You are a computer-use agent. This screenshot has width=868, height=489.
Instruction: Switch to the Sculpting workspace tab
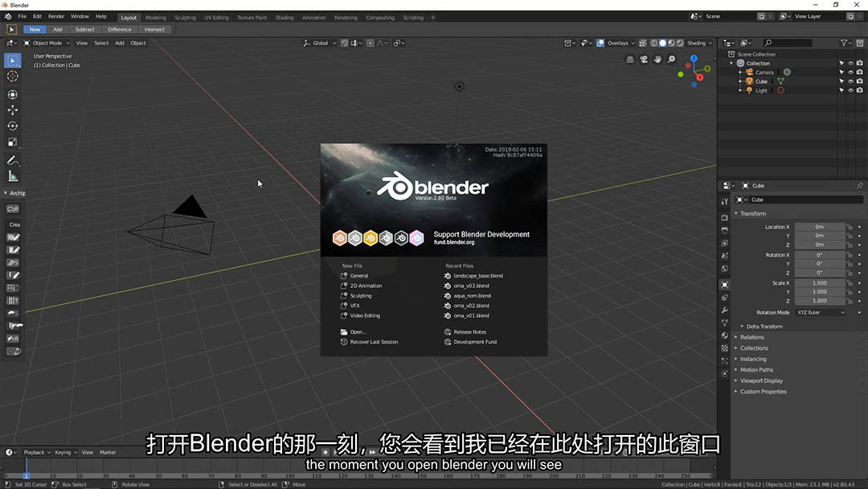[x=186, y=17]
